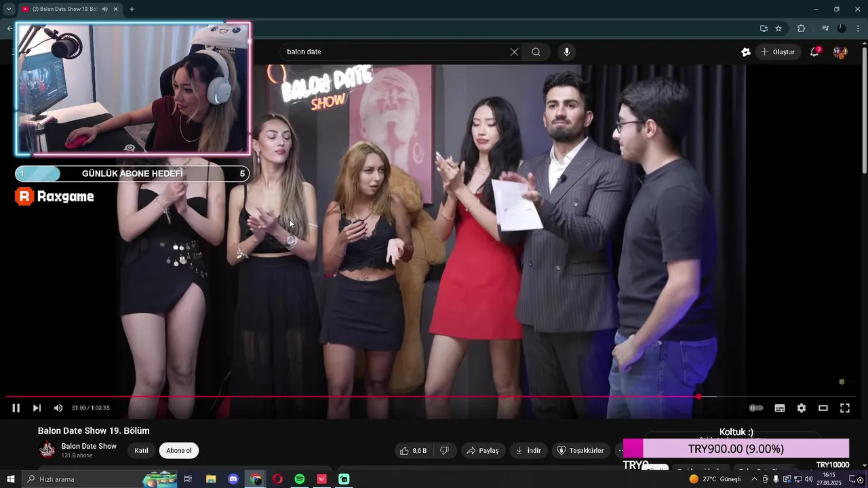
Task: Skip to next video in player
Action: point(37,408)
